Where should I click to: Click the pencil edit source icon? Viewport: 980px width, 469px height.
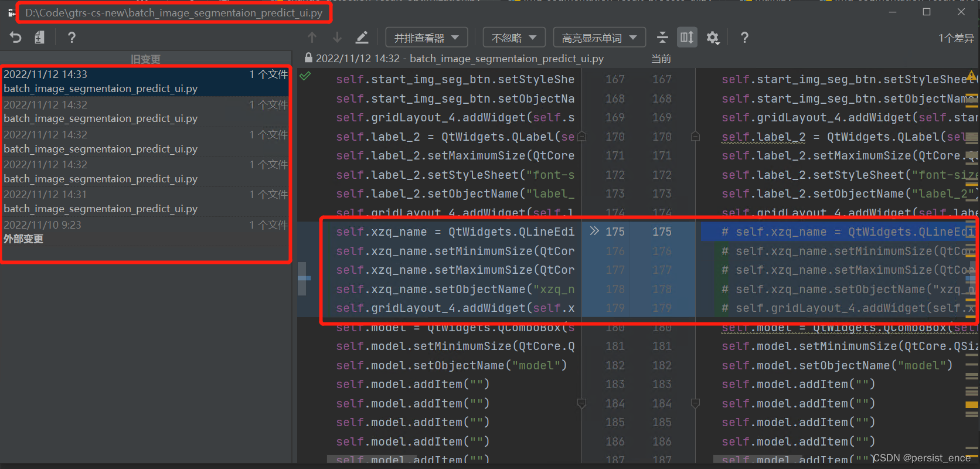click(x=362, y=38)
